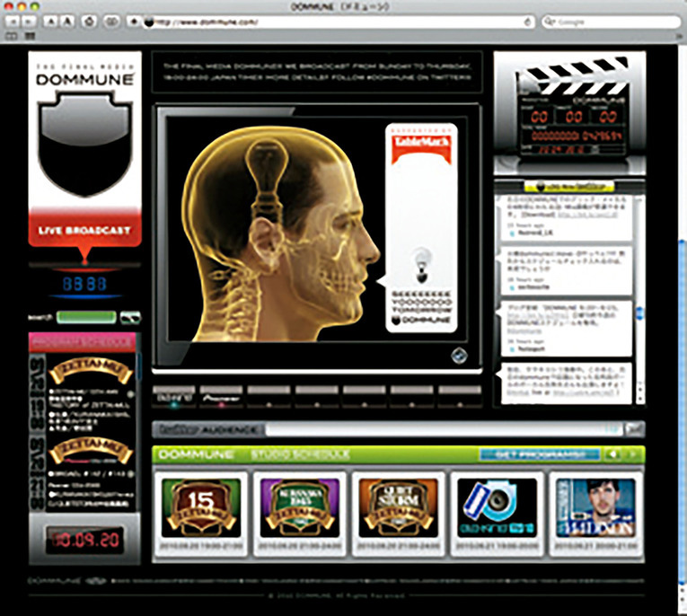This screenshot has width=687, height=616.
Task: Click the browser forward arrow button
Action: [29, 20]
